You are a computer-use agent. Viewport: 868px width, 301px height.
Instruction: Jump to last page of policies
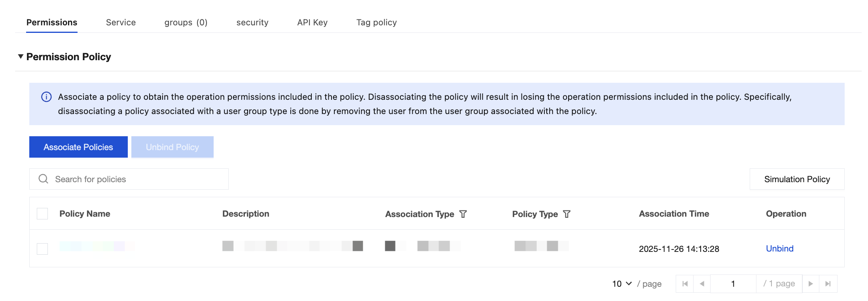tap(828, 284)
